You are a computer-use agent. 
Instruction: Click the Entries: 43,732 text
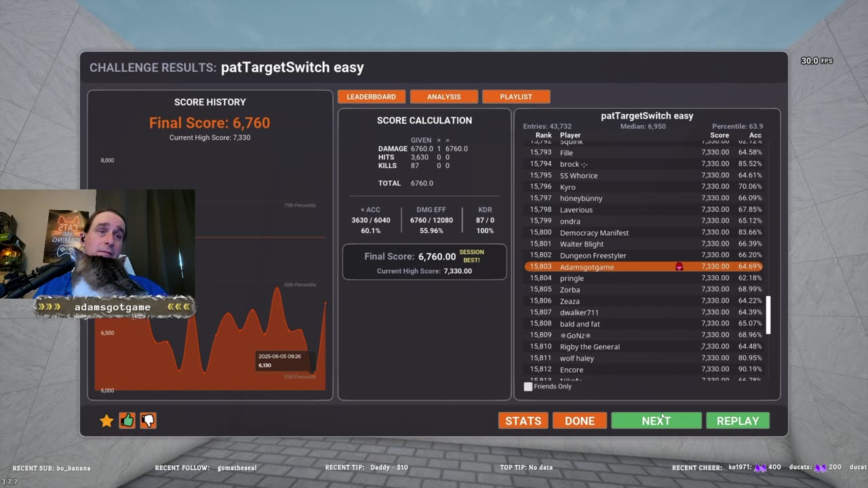547,127
